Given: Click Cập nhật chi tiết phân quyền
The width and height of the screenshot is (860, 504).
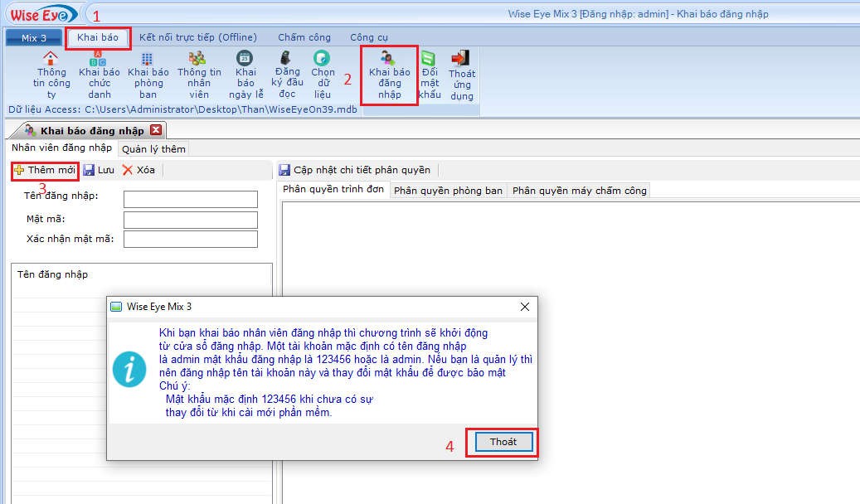Looking at the screenshot, I should click(355, 170).
